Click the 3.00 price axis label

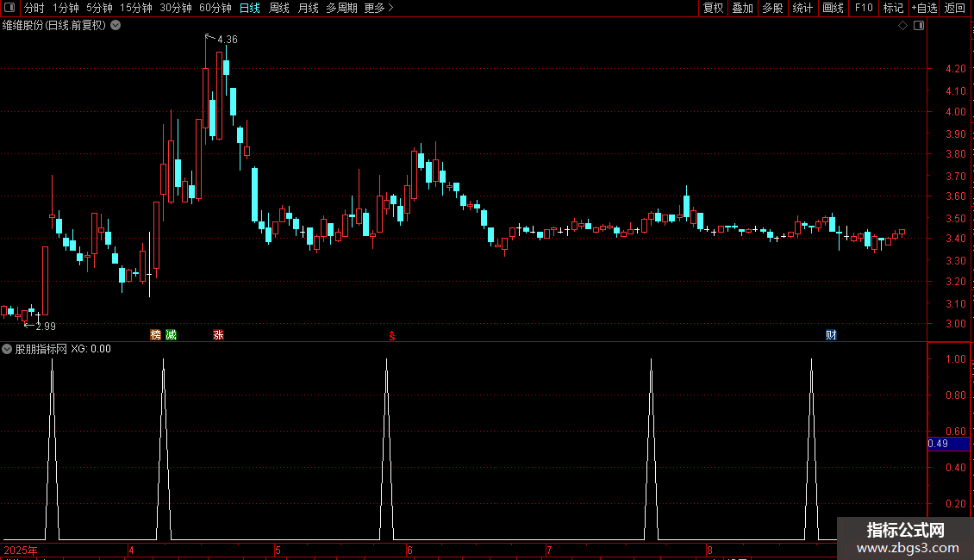[955, 323]
